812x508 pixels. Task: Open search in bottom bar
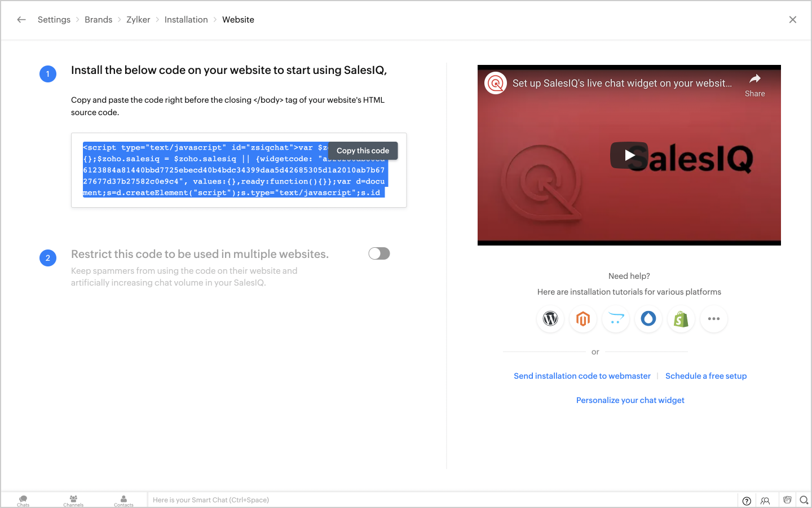pos(804,500)
